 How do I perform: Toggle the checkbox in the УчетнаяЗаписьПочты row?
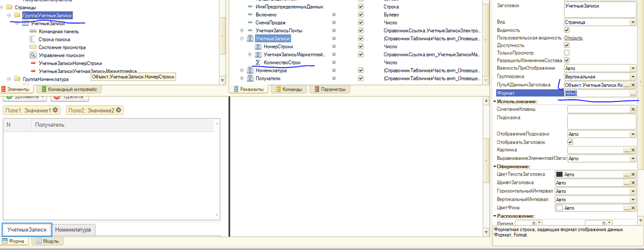[x=361, y=32]
